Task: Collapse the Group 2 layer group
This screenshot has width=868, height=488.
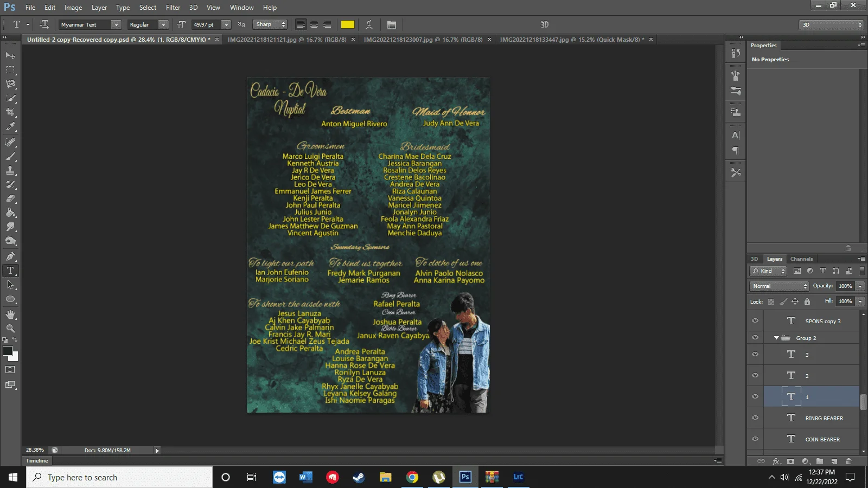Action: (x=776, y=338)
